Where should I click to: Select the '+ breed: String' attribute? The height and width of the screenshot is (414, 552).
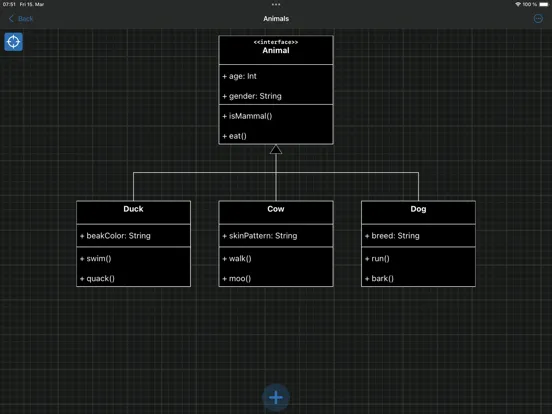[x=392, y=236]
